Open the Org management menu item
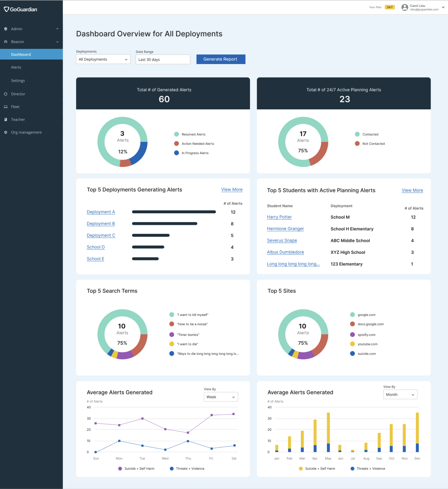The image size is (448, 489). [x=26, y=132]
